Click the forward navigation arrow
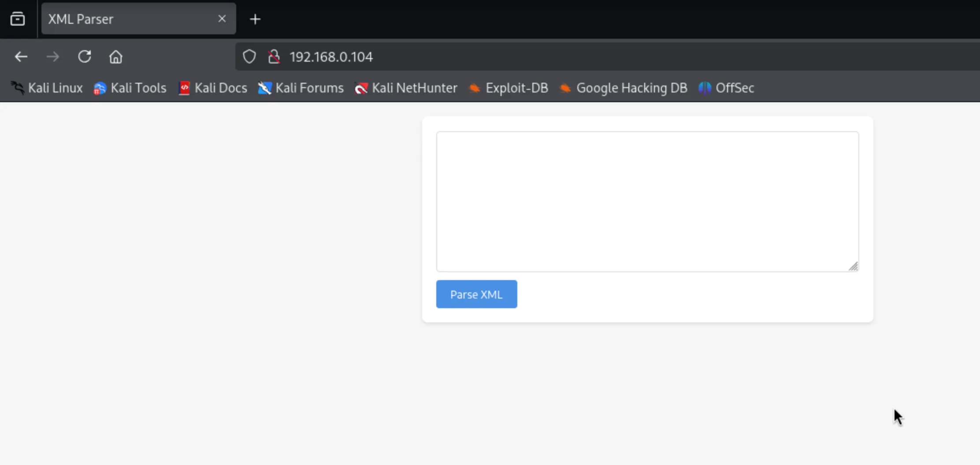Image resolution: width=980 pixels, height=465 pixels. (53, 57)
